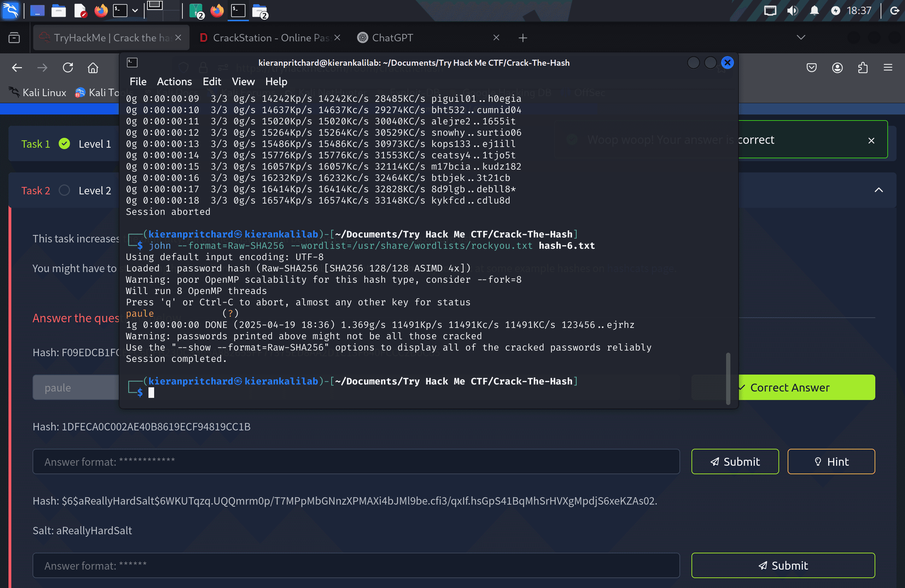
Task: Close the ChatGPT tab
Action: point(496,37)
